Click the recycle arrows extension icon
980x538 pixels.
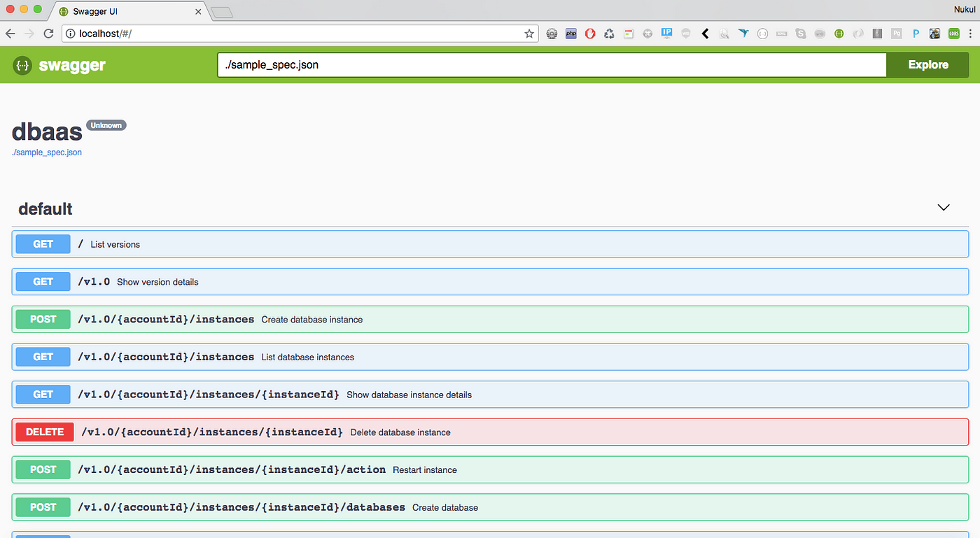(609, 34)
